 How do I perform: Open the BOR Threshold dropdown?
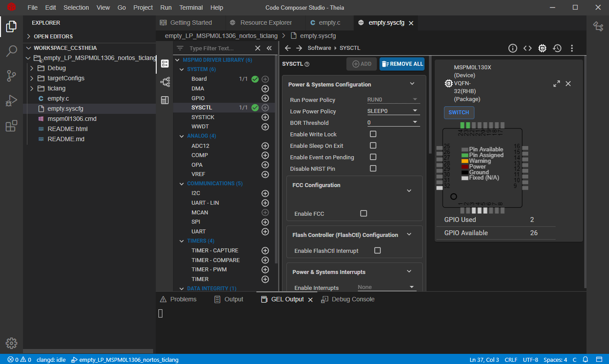point(393,123)
